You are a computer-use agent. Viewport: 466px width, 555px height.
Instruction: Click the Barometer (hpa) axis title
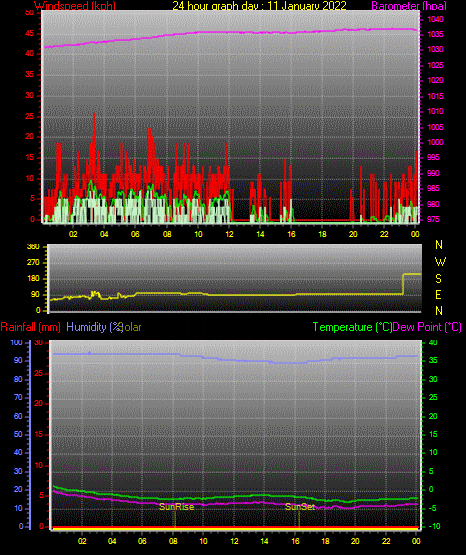(x=409, y=6)
